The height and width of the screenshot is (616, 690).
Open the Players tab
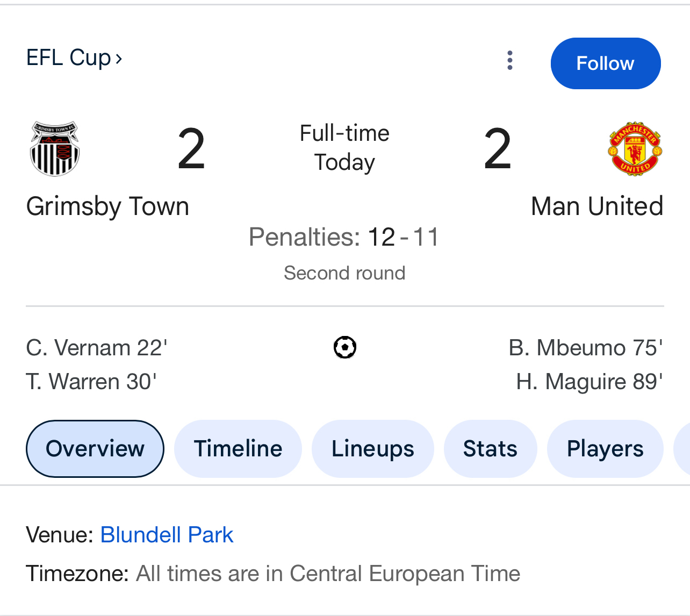[605, 449]
